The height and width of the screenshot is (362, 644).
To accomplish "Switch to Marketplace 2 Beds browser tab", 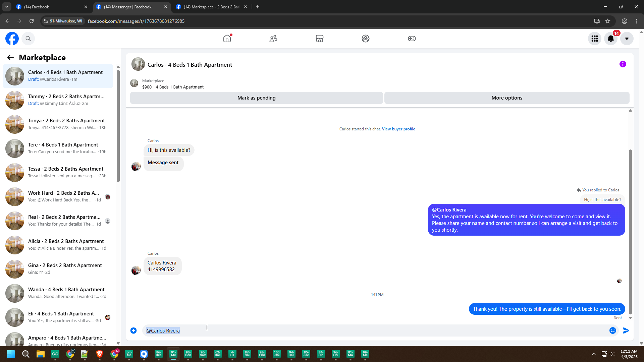I will (x=211, y=7).
